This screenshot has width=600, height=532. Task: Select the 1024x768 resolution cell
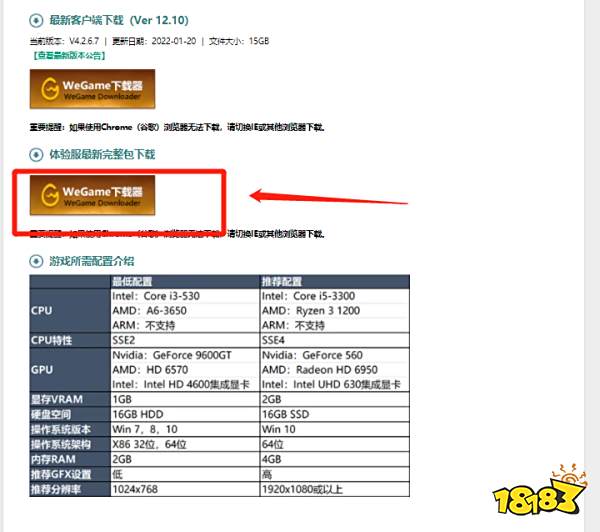point(185,490)
